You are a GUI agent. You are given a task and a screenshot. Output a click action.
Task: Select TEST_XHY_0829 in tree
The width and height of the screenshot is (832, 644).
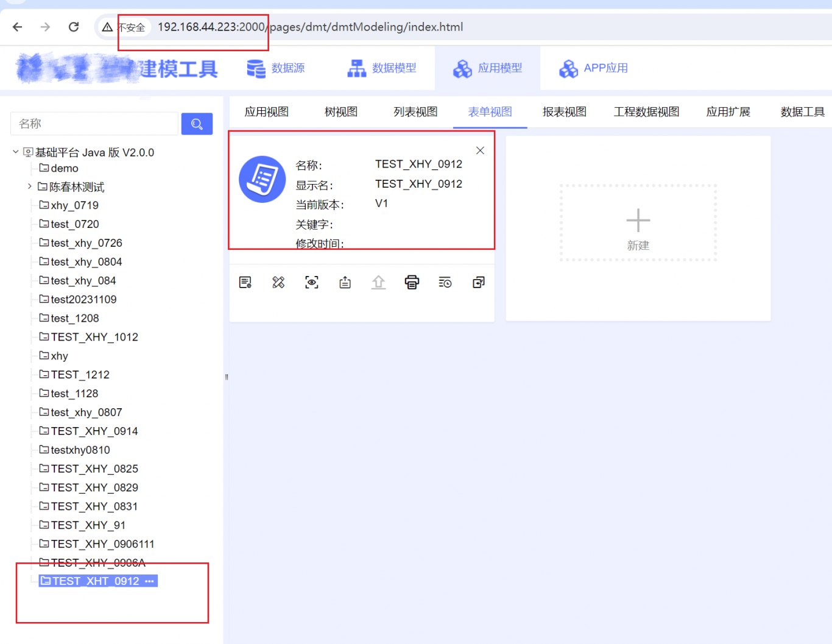pos(89,487)
